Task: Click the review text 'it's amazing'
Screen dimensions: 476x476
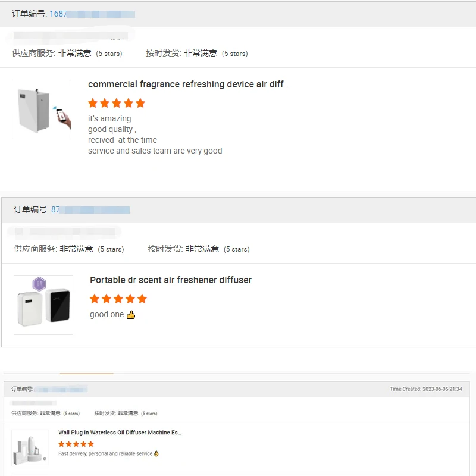Action: [x=109, y=118]
